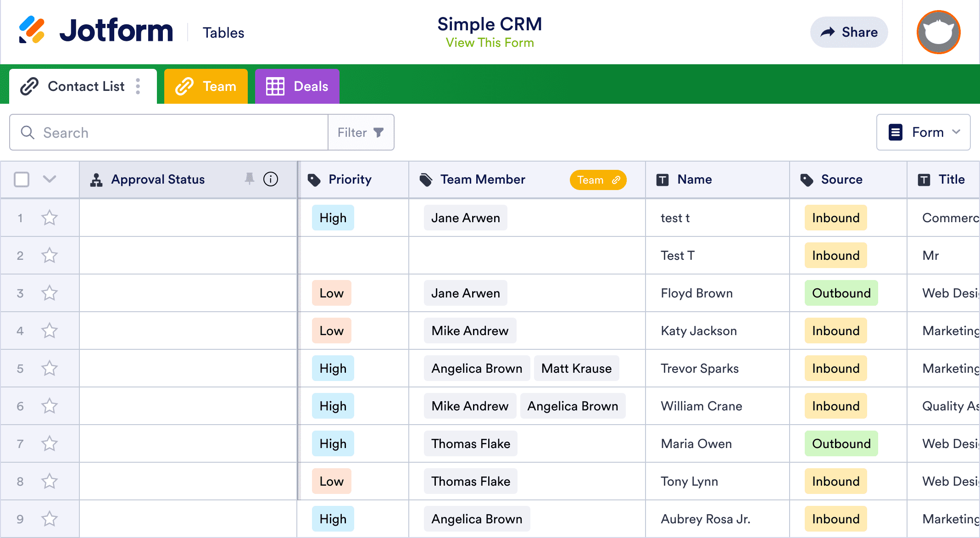Viewport: 980px width, 538px height.
Task: Open the Filter panel
Action: [361, 132]
